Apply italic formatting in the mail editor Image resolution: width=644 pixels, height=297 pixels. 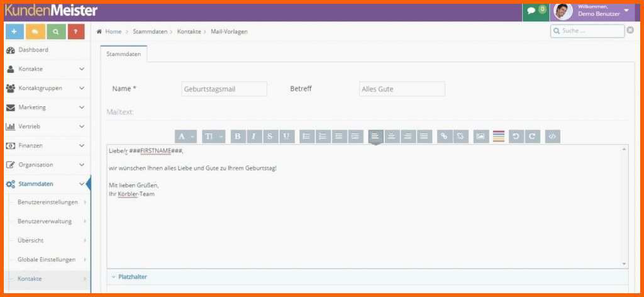point(254,137)
